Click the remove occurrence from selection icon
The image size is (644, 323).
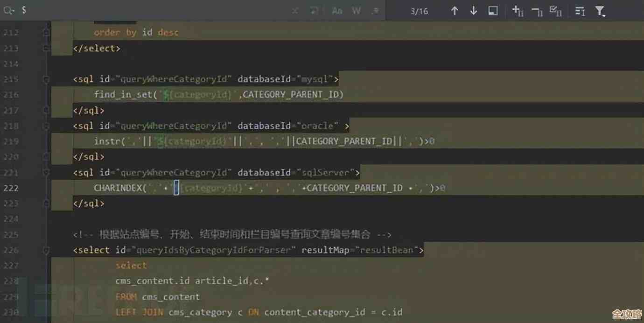[537, 11]
